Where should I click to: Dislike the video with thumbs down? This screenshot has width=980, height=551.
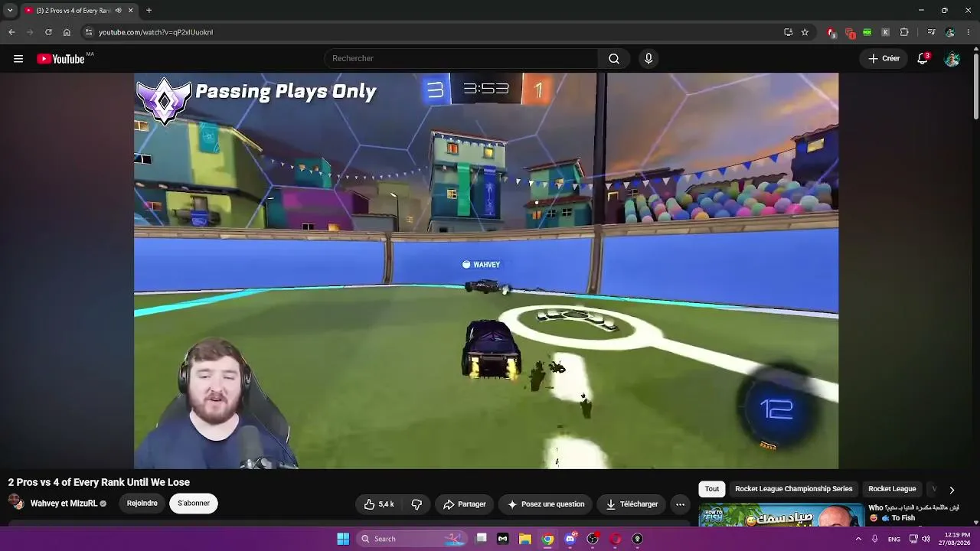[416, 504]
